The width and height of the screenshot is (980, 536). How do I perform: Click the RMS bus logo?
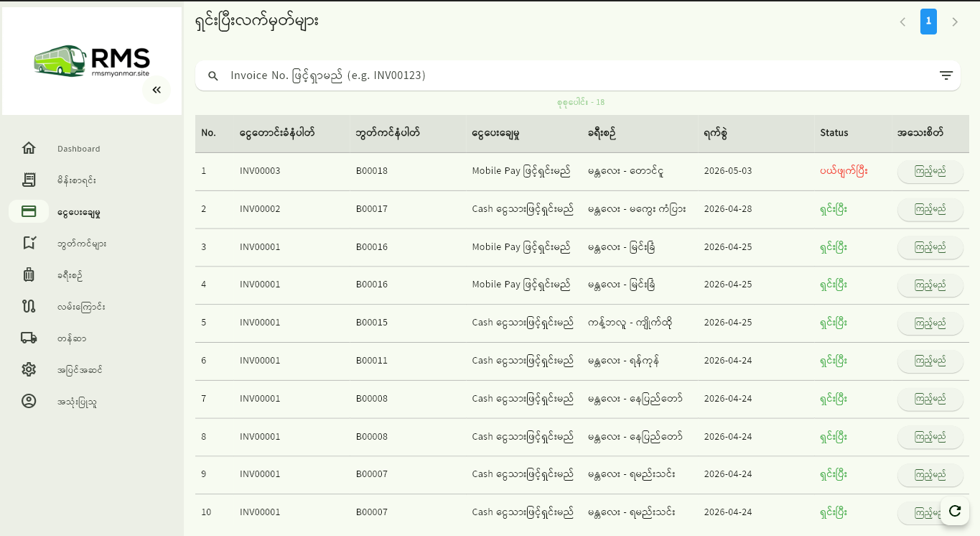click(x=92, y=61)
